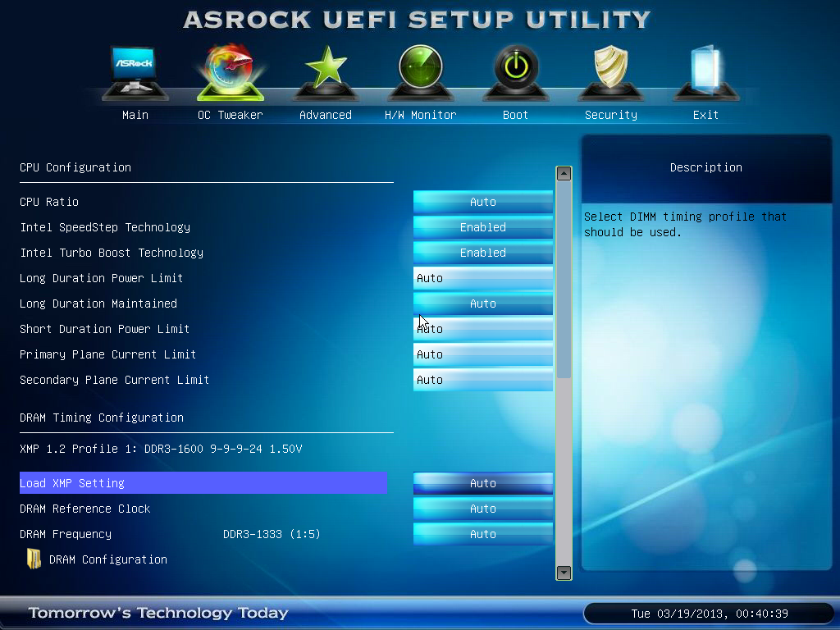Image resolution: width=840 pixels, height=630 pixels.
Task: Open DRAM Reference Clock Auto dropdown
Action: [482, 509]
